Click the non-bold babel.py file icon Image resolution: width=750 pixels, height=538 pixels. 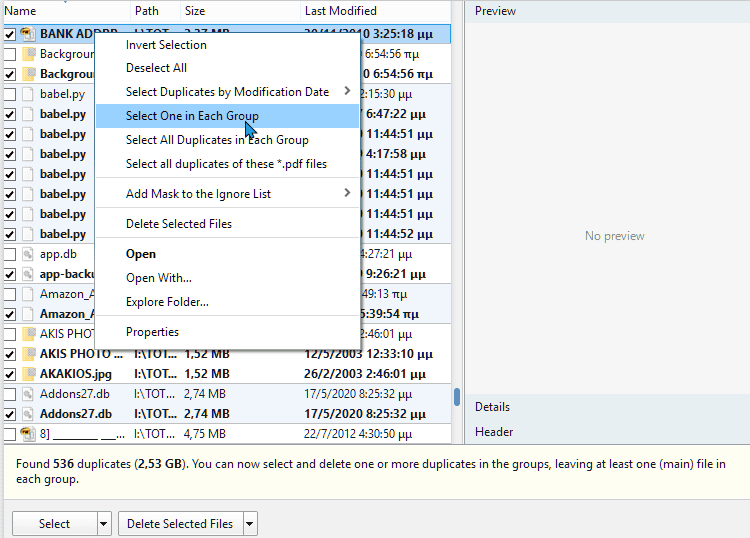[28, 94]
